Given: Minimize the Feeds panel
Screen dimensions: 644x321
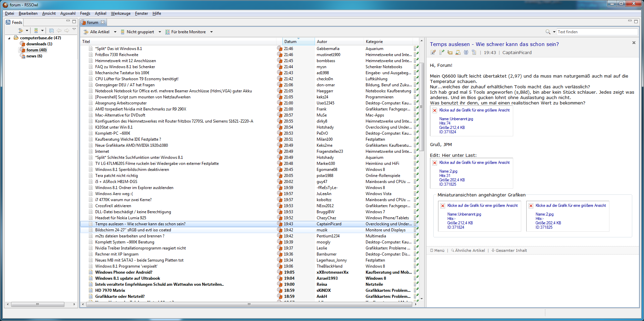Looking at the screenshot, I should pos(68,21).
